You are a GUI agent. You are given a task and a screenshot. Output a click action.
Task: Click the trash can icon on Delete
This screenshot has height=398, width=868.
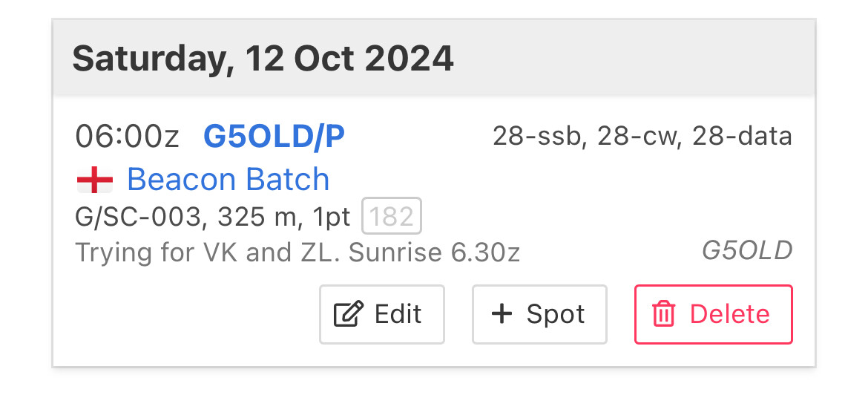click(663, 314)
